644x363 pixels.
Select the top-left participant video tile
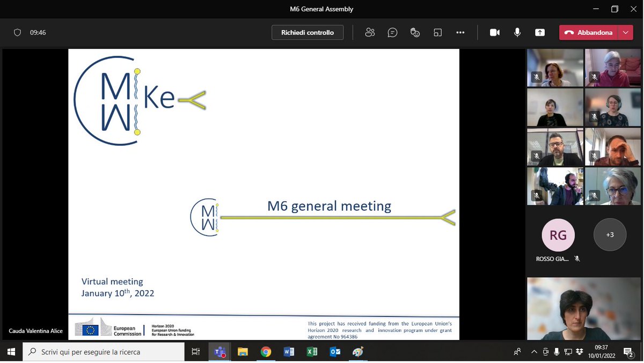click(x=555, y=68)
